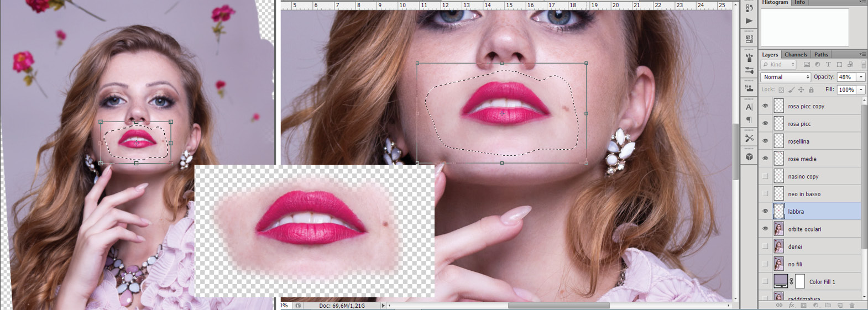
Task: Show the nasino copy layer
Action: (x=765, y=176)
